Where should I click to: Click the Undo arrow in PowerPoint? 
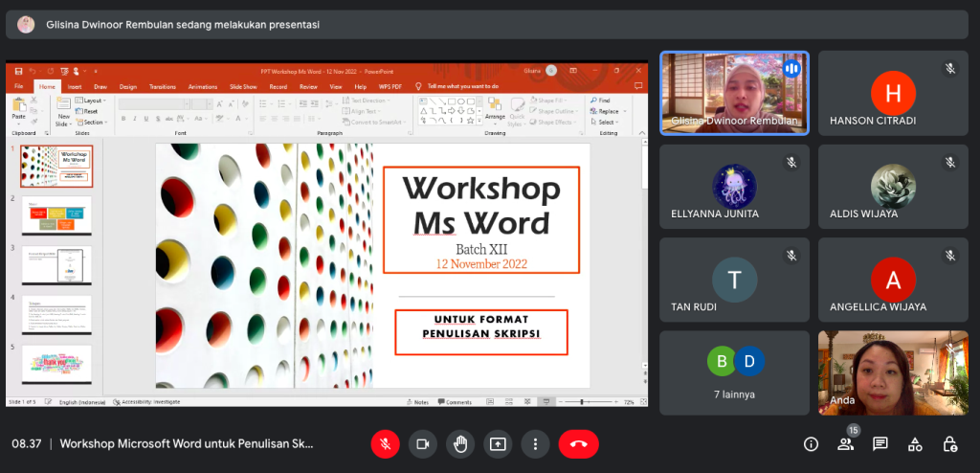pyautogui.click(x=32, y=71)
